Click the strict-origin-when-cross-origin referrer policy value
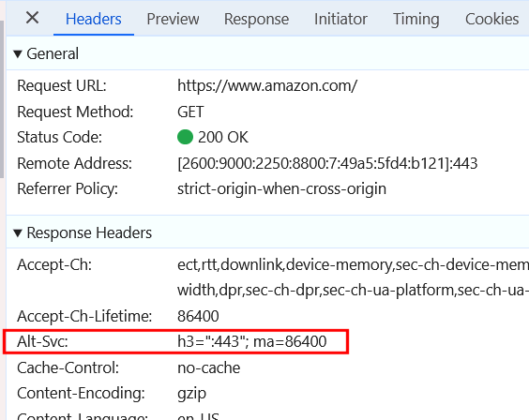Viewport: 529px width, 420px height. (281, 188)
